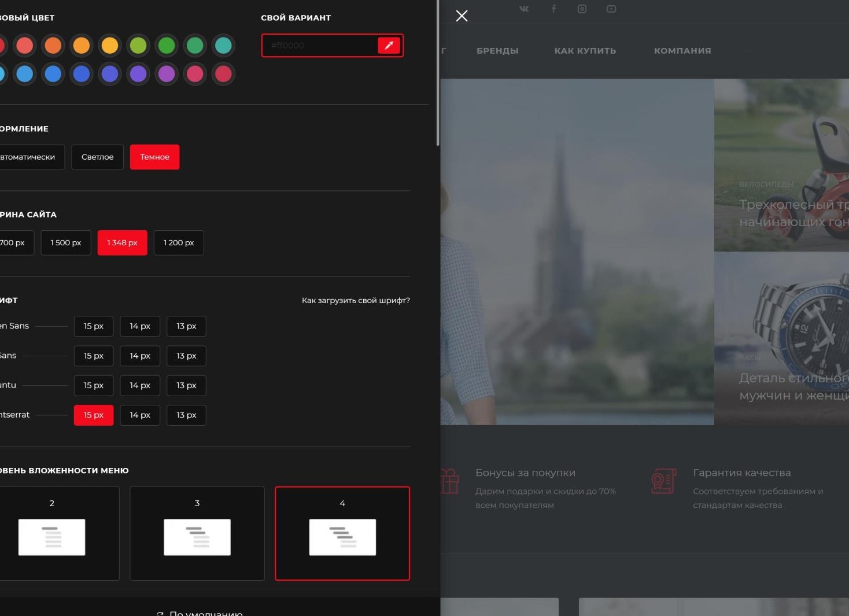The image size is (849, 616).
Task: Click the ВЛОЖЕННОСТИ МЕНЮ section heading
Action: coord(64,471)
